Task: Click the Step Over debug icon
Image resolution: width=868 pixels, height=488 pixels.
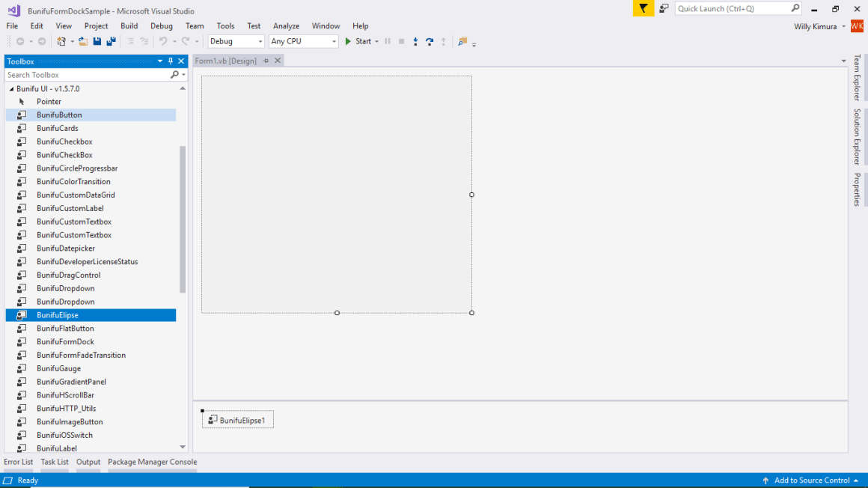Action: pyautogui.click(x=430, y=42)
